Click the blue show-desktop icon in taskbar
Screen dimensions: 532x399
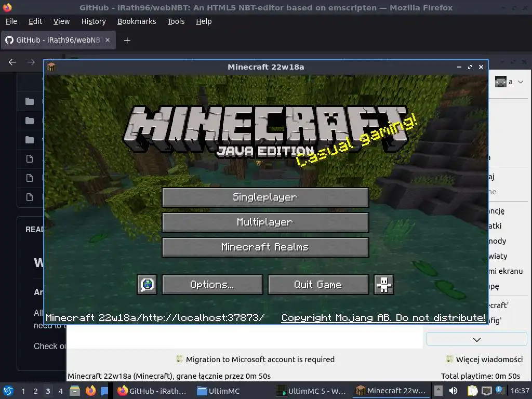(104, 391)
